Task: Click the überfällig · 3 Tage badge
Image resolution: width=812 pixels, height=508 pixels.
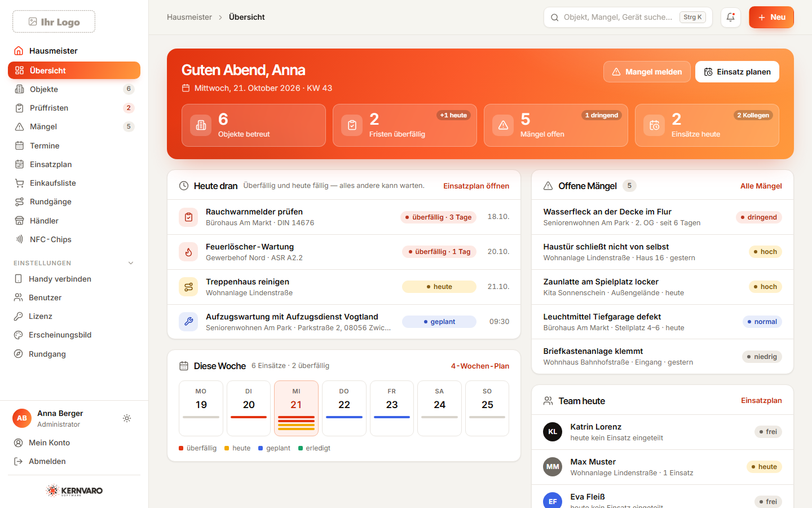Action: [439, 217]
